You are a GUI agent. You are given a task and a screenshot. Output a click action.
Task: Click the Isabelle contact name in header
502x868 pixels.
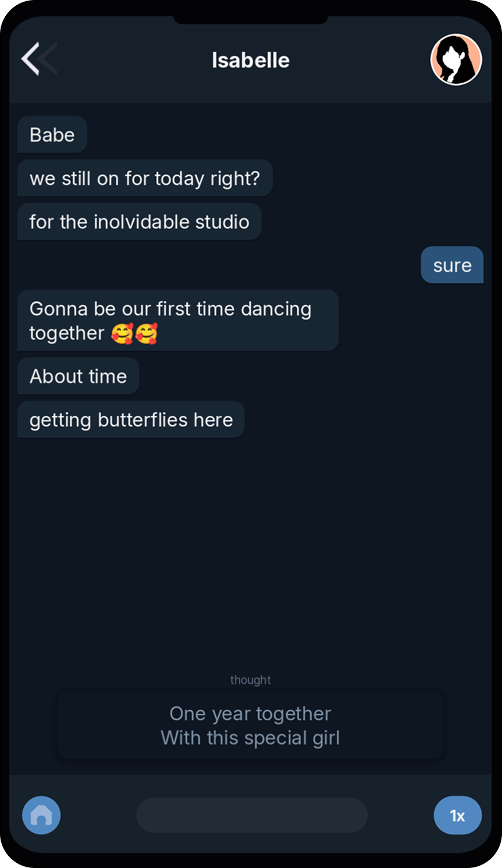(x=251, y=60)
